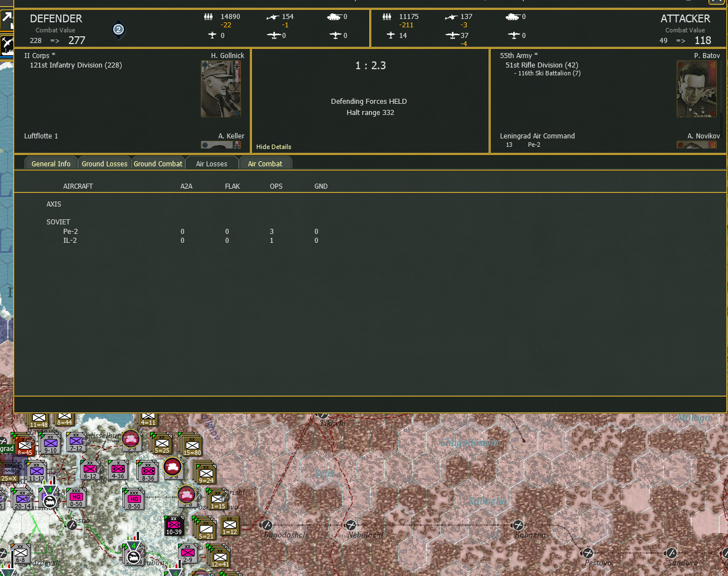This screenshot has height=576, width=728.
Task: Open the General Info tab
Action: [51, 164]
